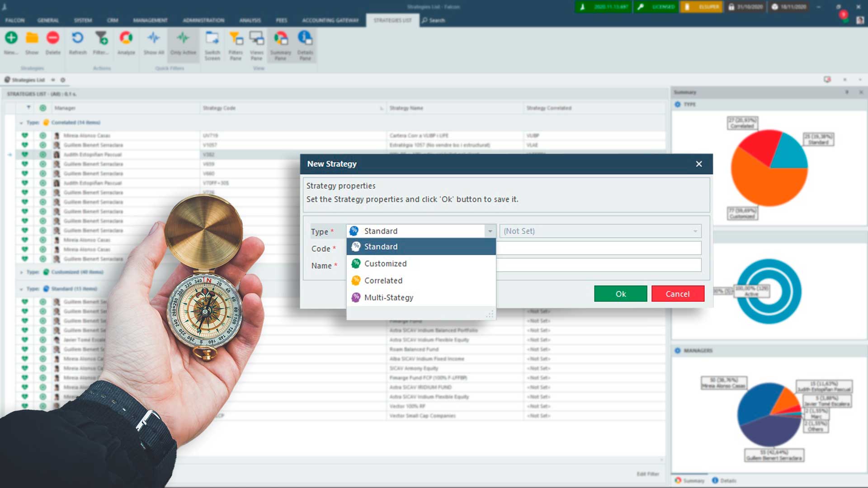Viewport: 868px width, 488px height.
Task: Click the red Cancel button
Action: pos(678,294)
